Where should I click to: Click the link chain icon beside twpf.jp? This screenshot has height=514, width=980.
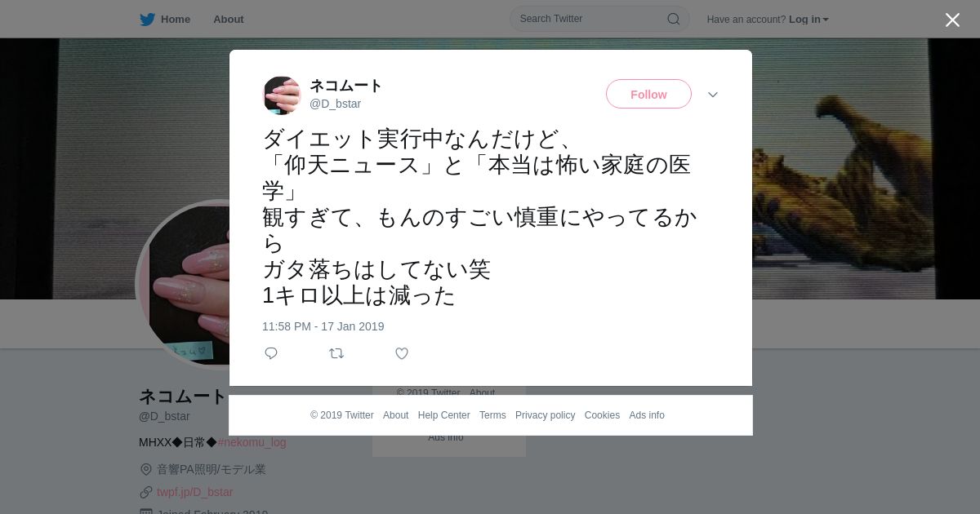(146, 492)
